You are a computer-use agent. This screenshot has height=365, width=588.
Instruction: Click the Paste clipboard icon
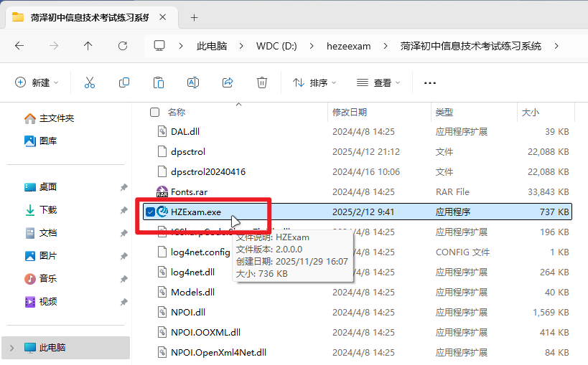(x=159, y=82)
